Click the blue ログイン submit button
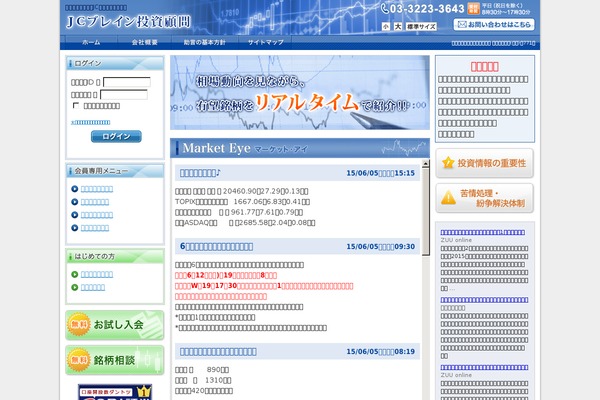This screenshot has height=400, width=600. pos(116,136)
